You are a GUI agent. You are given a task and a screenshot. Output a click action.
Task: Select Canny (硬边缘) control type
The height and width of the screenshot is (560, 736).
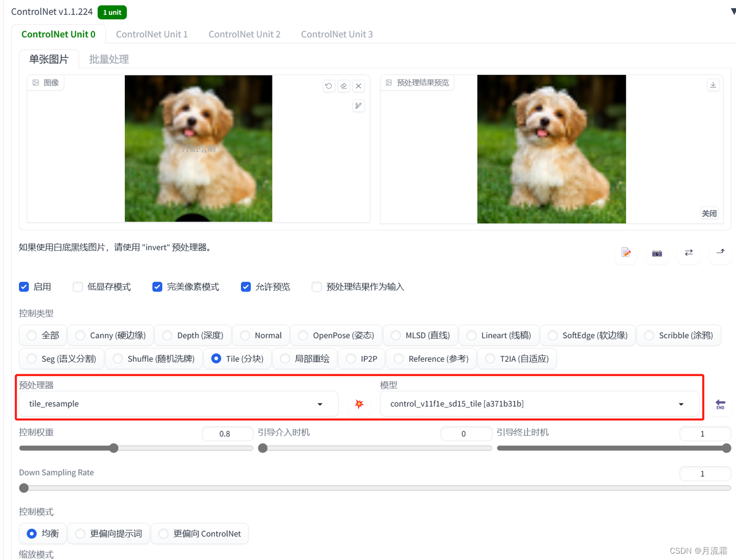110,335
